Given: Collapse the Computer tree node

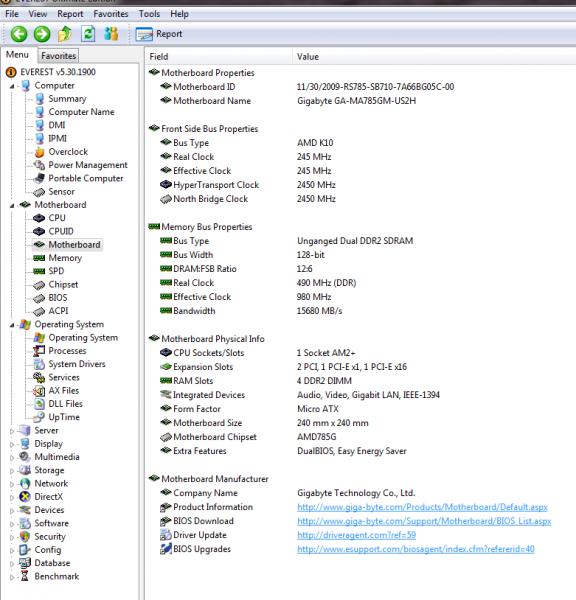Looking at the screenshot, I should (x=12, y=86).
